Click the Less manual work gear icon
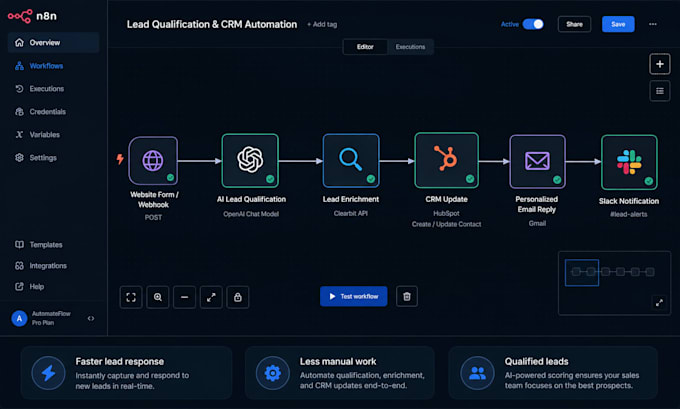This screenshot has width=680, height=409. pyautogui.click(x=272, y=373)
